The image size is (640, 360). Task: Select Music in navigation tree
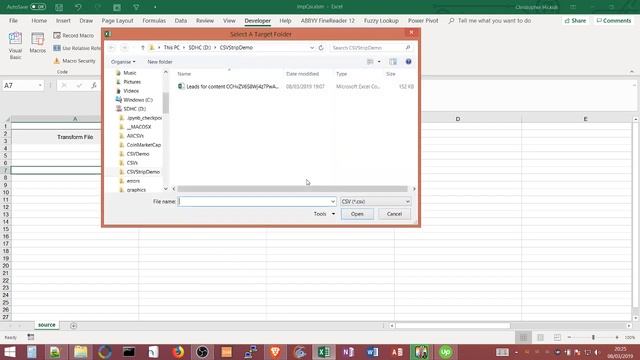129,73
